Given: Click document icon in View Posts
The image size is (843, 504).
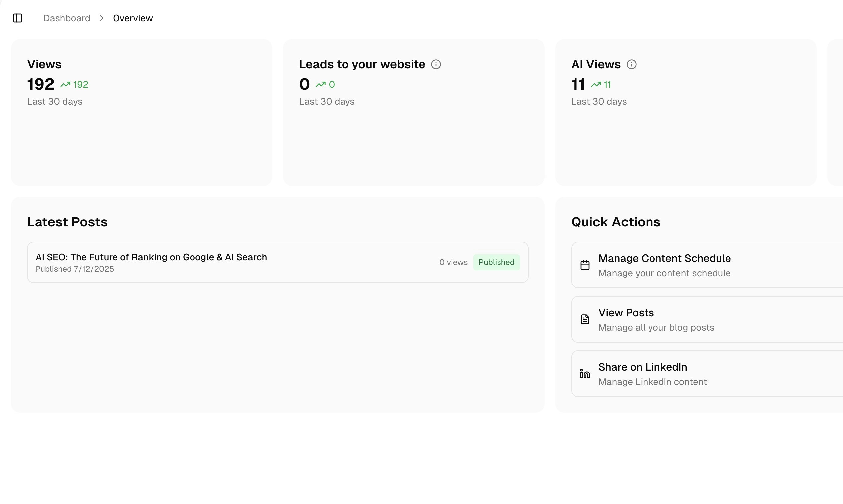Looking at the screenshot, I should (x=585, y=319).
